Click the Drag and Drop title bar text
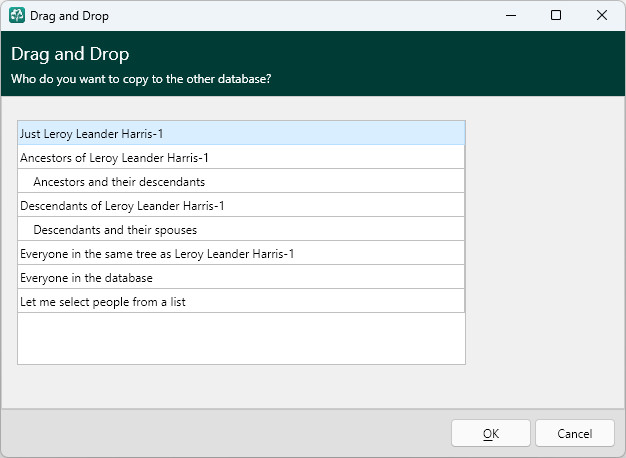The image size is (626, 458). pyautogui.click(x=69, y=16)
